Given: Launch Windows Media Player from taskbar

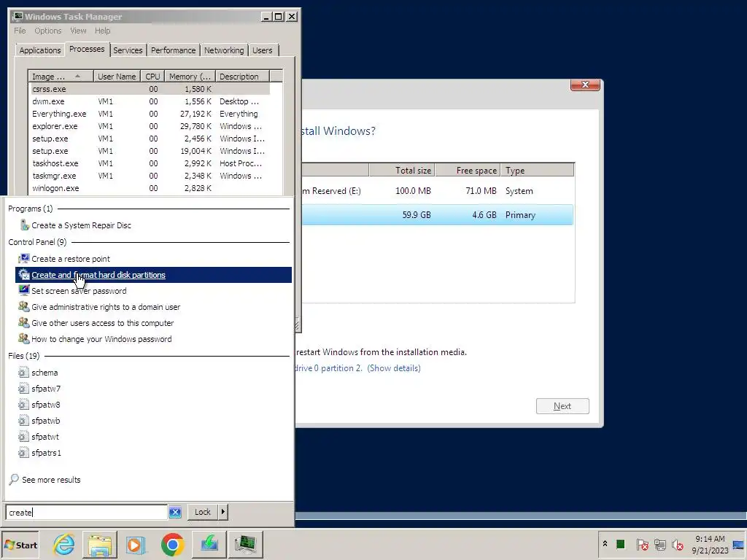Looking at the screenshot, I should click(135, 544).
